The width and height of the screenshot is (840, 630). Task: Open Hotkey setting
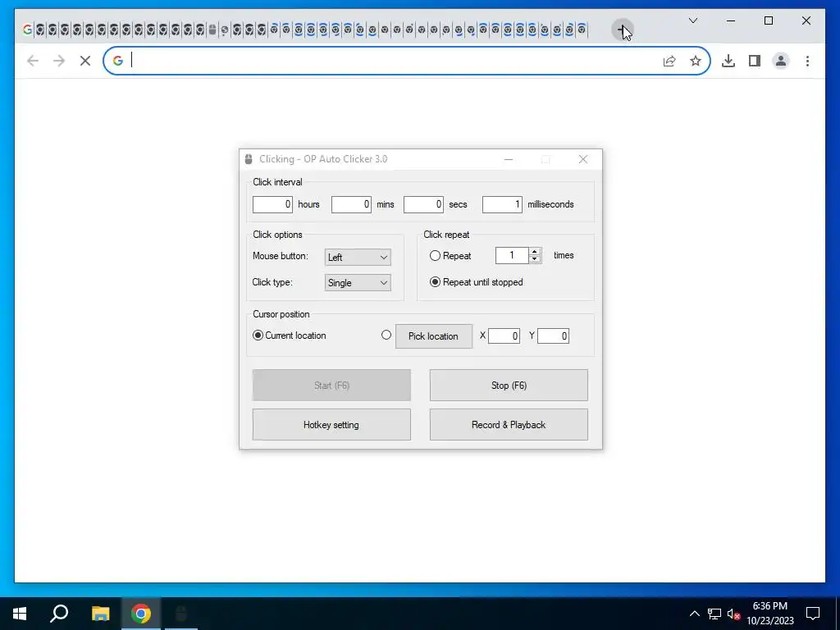[331, 425]
